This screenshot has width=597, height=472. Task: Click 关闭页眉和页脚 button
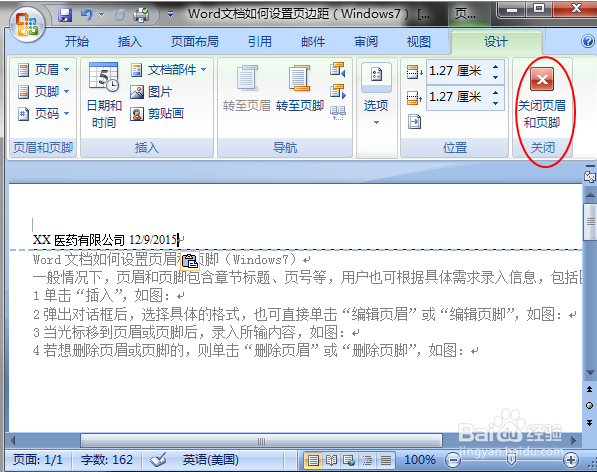pos(542,98)
